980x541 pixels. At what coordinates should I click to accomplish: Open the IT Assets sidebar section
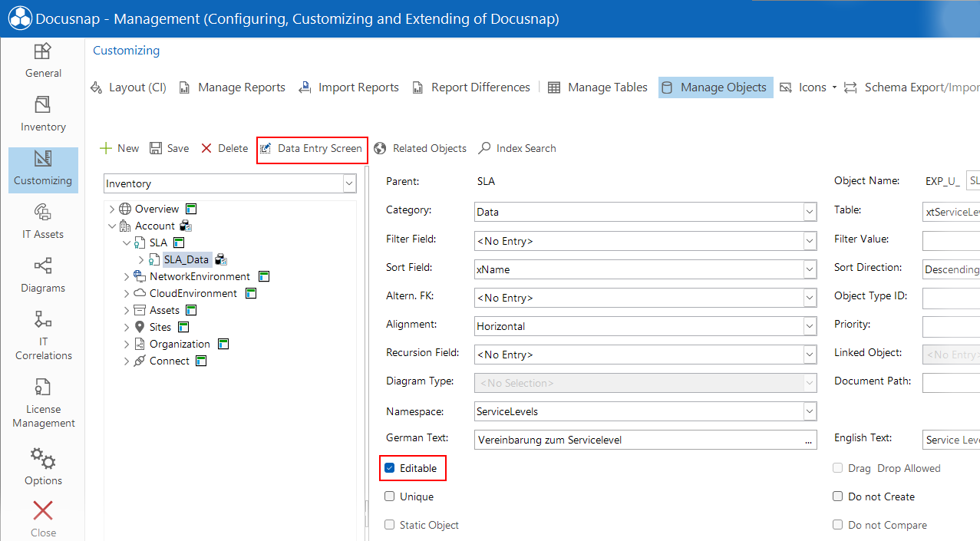43,222
